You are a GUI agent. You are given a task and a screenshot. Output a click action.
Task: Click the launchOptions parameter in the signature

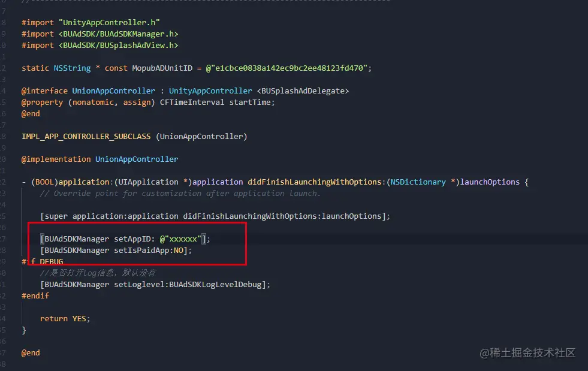coord(490,182)
